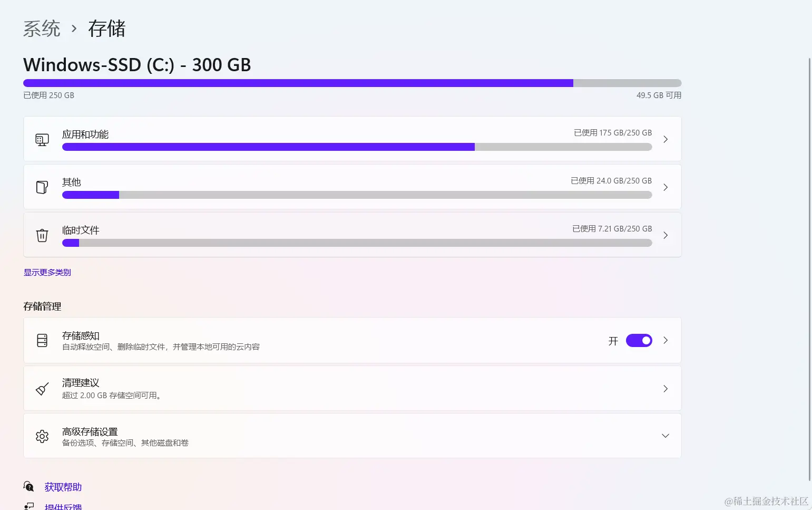Go back to System (系统) breadcrumb
This screenshot has width=812, height=510.
(42, 28)
